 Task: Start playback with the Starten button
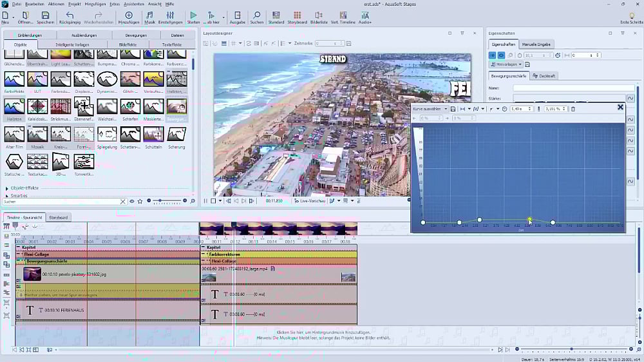point(193,15)
